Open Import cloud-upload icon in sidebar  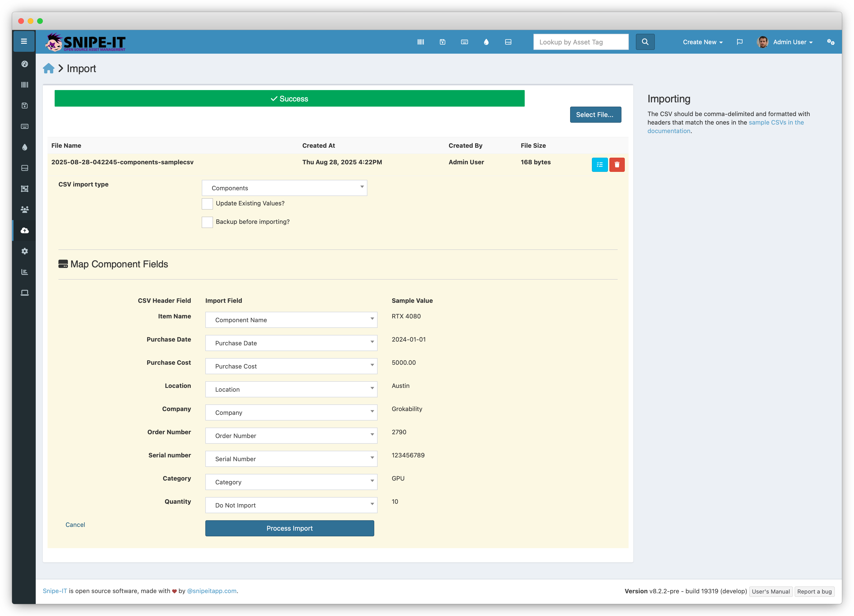24,230
